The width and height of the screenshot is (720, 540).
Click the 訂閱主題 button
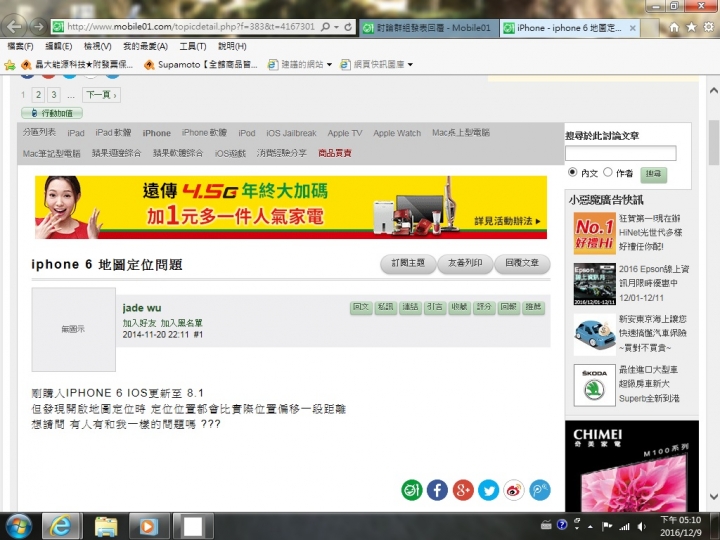(408, 264)
